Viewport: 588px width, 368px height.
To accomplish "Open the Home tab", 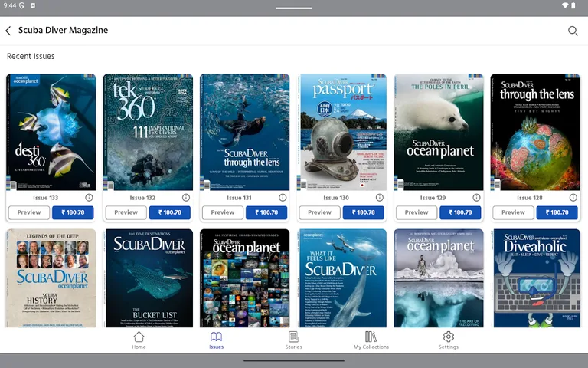I will (139, 340).
